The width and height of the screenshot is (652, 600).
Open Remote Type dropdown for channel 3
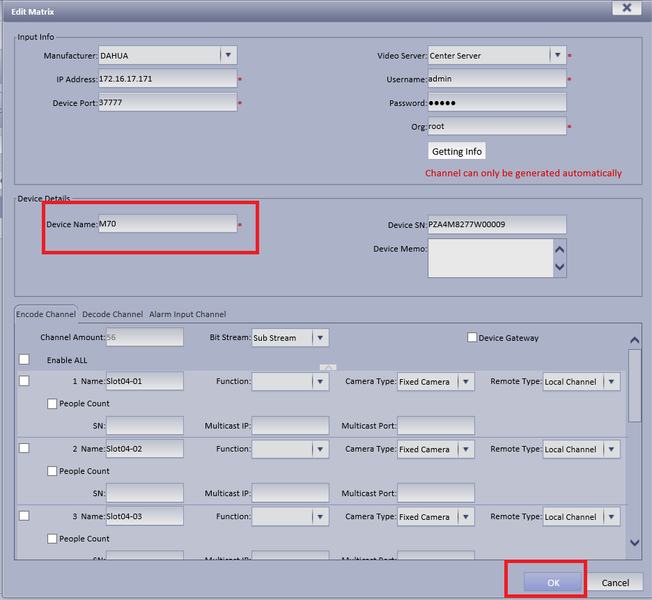click(x=611, y=516)
